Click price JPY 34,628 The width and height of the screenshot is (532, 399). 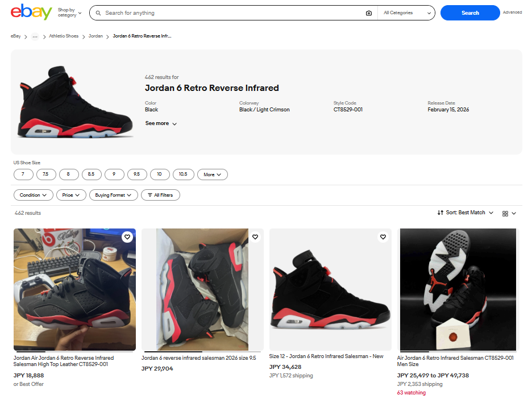tap(285, 367)
